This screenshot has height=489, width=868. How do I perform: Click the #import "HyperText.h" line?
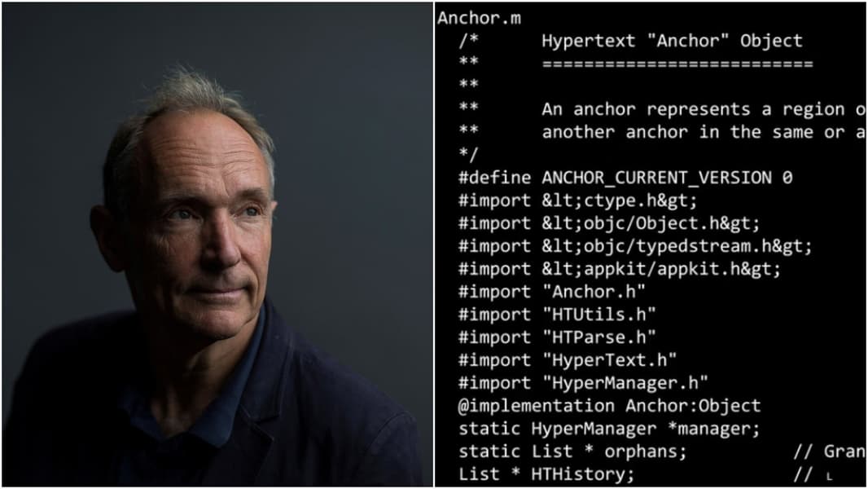point(568,360)
